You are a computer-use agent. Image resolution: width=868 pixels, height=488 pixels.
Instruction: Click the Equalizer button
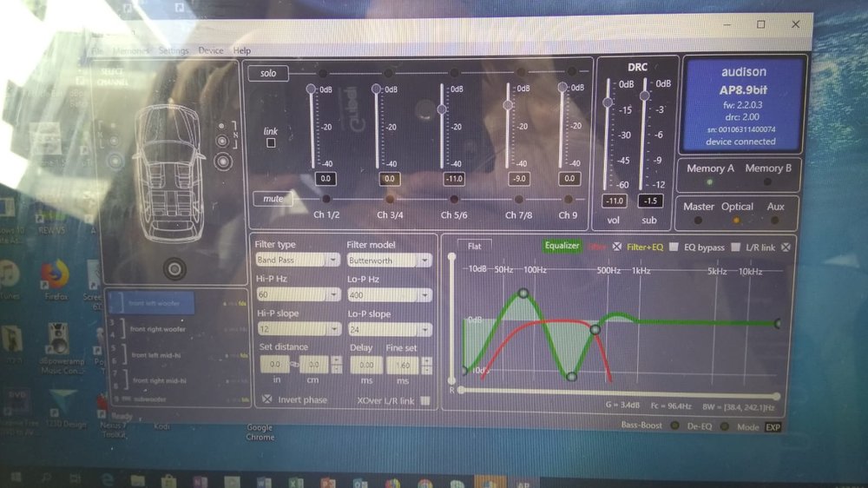pyautogui.click(x=562, y=246)
